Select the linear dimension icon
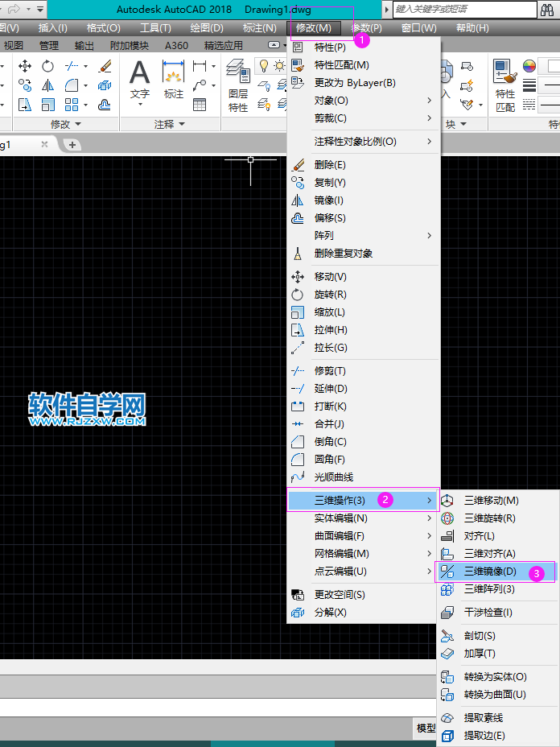The width and height of the screenshot is (560, 747). point(200,66)
